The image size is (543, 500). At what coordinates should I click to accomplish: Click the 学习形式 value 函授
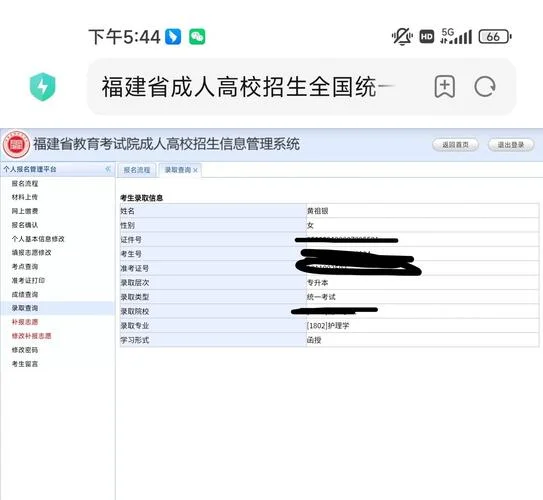(314, 340)
